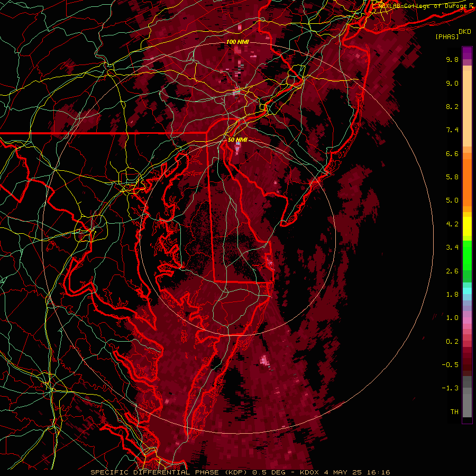476x476 pixels.
Task: Click the 9.8 value on the color scale
Action: pyautogui.click(x=452, y=59)
